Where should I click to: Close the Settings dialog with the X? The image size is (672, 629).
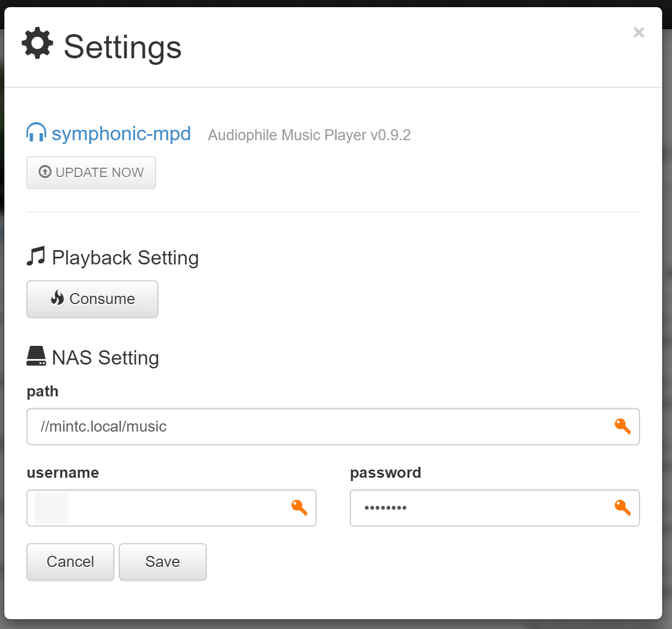coord(638,32)
